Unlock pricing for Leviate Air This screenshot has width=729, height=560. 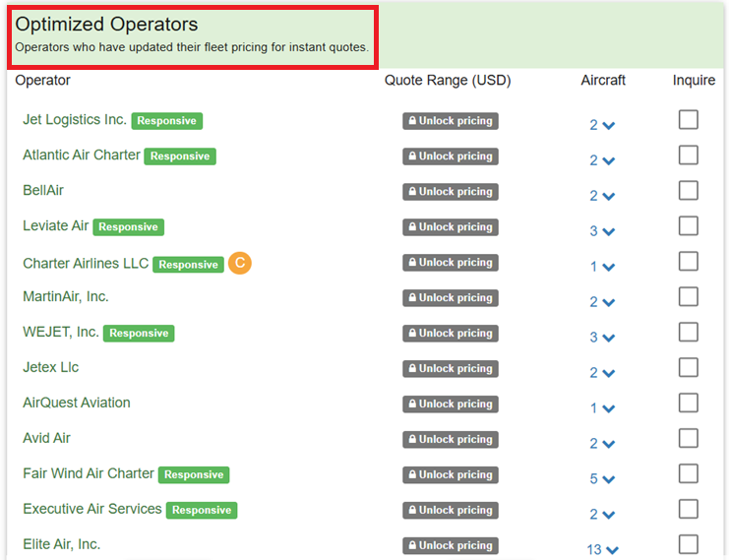point(450,227)
